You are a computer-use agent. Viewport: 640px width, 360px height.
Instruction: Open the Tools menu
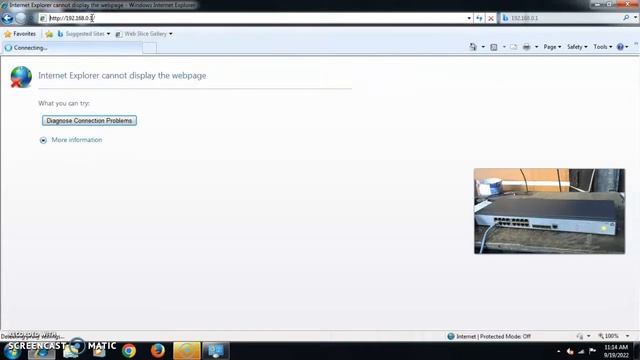pyautogui.click(x=602, y=47)
